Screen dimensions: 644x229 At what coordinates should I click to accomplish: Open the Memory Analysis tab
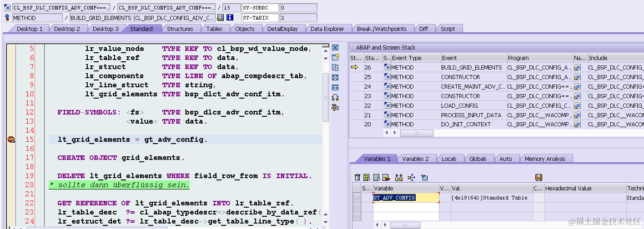tap(545, 159)
